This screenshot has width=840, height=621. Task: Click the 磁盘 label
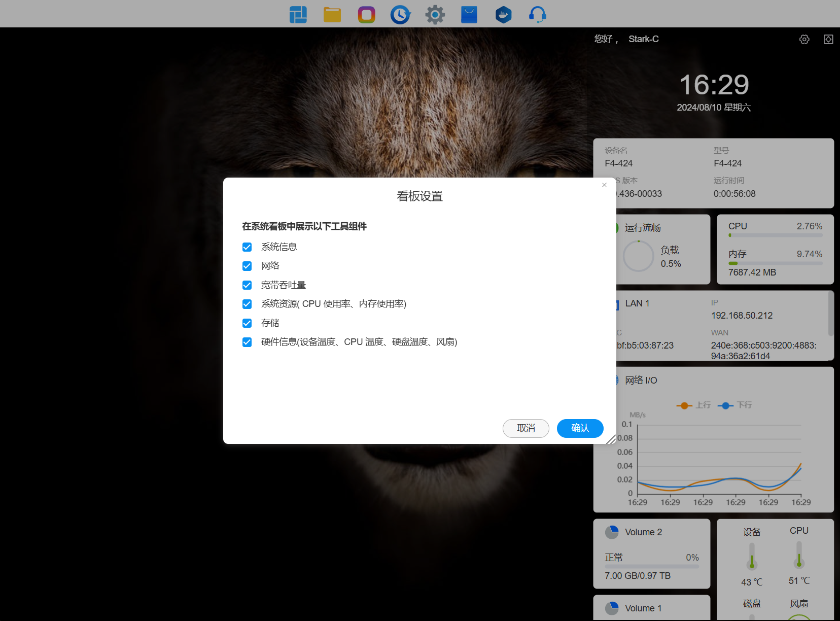click(x=752, y=604)
